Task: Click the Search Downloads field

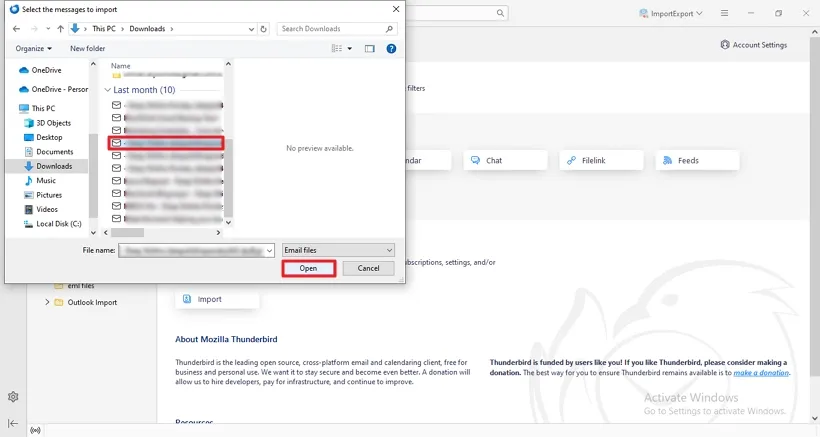Action: 337,29
